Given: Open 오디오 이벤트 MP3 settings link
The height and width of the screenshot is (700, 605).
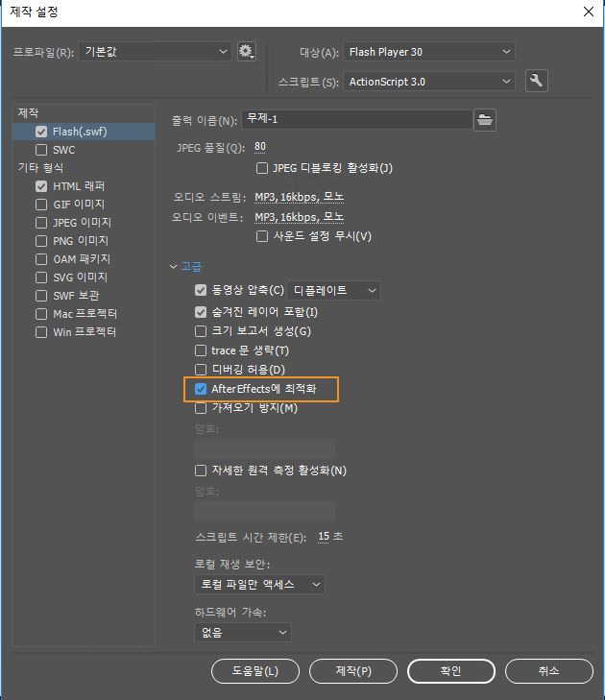Looking at the screenshot, I should [300, 217].
